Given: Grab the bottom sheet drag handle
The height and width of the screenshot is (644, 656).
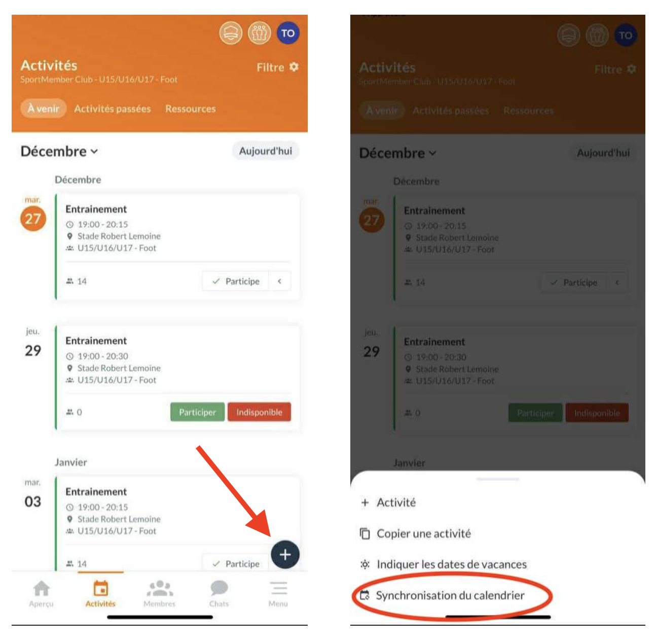Looking at the screenshot, I should 498,479.
